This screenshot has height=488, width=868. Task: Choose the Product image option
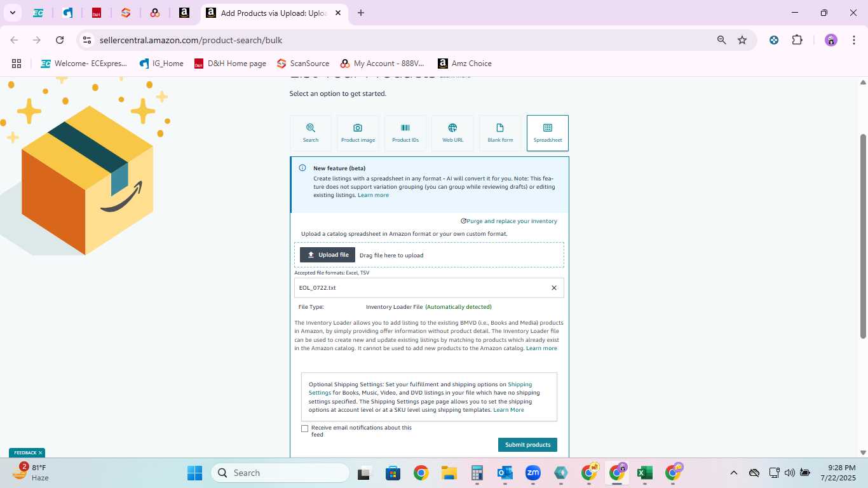coord(358,133)
